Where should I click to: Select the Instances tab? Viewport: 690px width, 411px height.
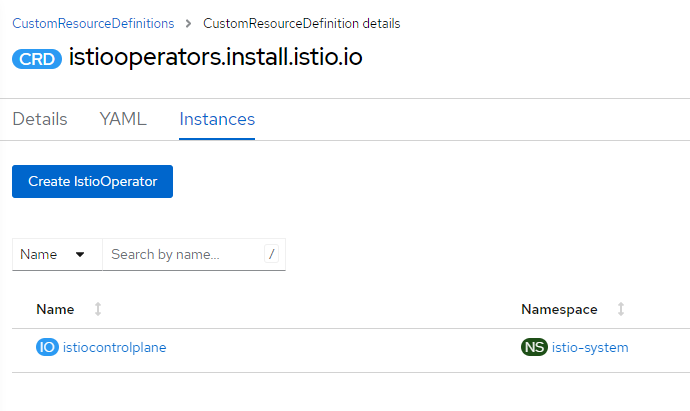(x=217, y=119)
